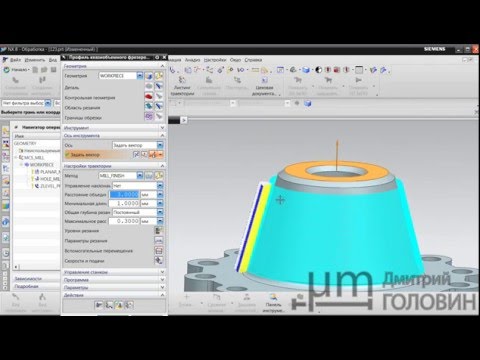This screenshot has width=480, height=360.
Task: Open the axis 'Задать вектор' dropdown
Action: tap(160, 145)
